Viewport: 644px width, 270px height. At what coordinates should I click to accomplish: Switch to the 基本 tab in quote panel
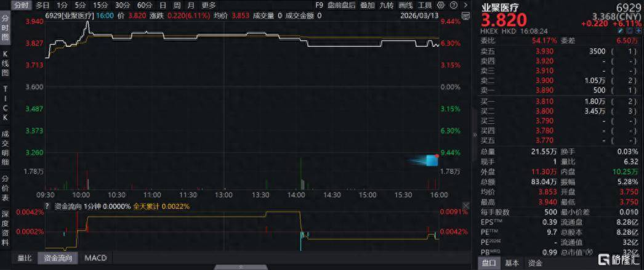point(512,263)
